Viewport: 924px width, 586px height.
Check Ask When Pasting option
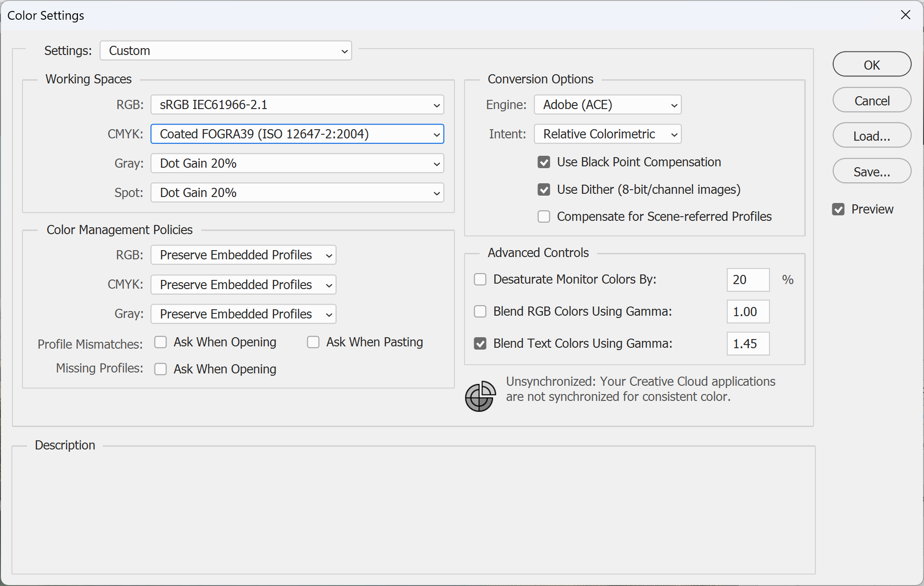point(313,342)
